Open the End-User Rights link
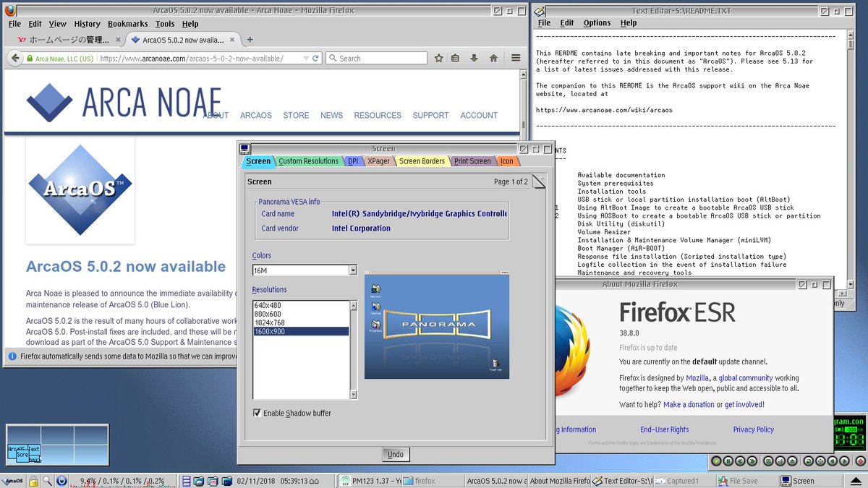Viewport: 868px width, 488px height. [x=664, y=429]
